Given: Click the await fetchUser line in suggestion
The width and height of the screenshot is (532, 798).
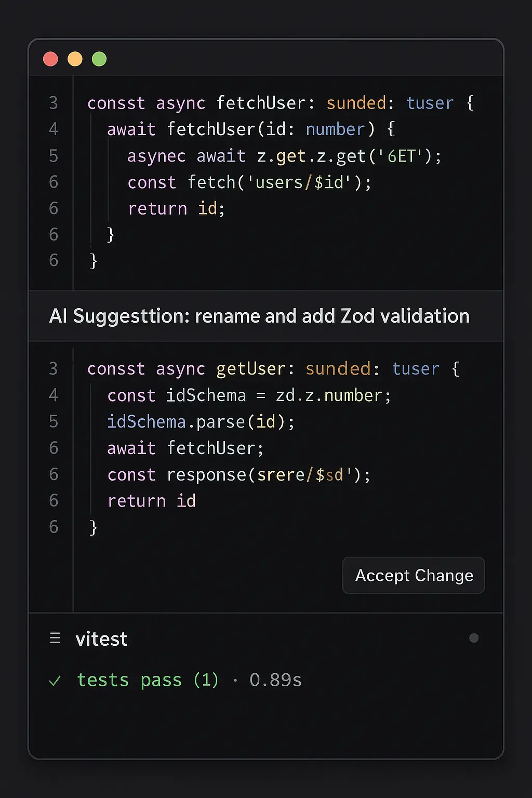Looking at the screenshot, I should (184, 448).
